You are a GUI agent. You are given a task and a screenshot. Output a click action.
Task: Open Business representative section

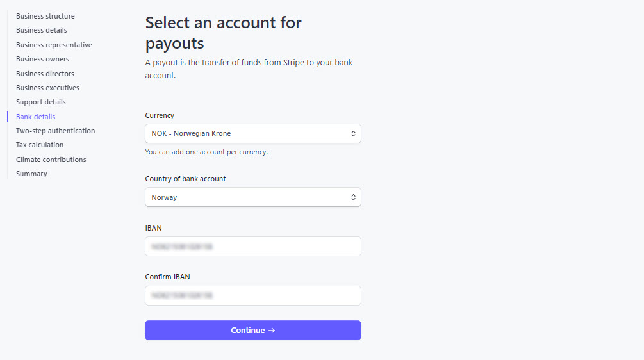pos(54,45)
